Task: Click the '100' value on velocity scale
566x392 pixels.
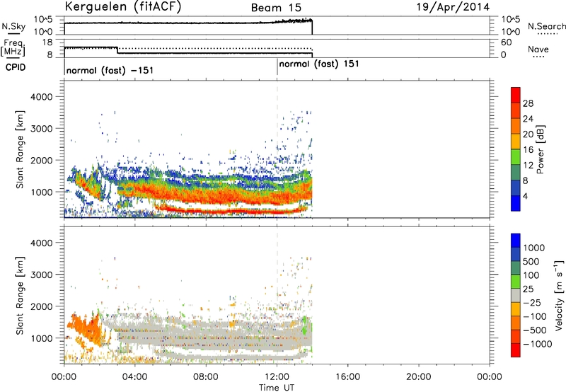Action: 531,275
